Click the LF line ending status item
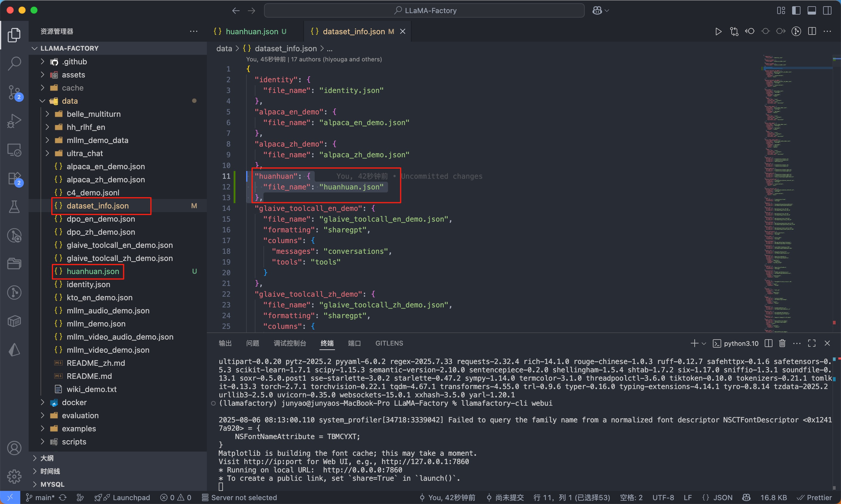The height and width of the screenshot is (504, 841). tap(688, 497)
